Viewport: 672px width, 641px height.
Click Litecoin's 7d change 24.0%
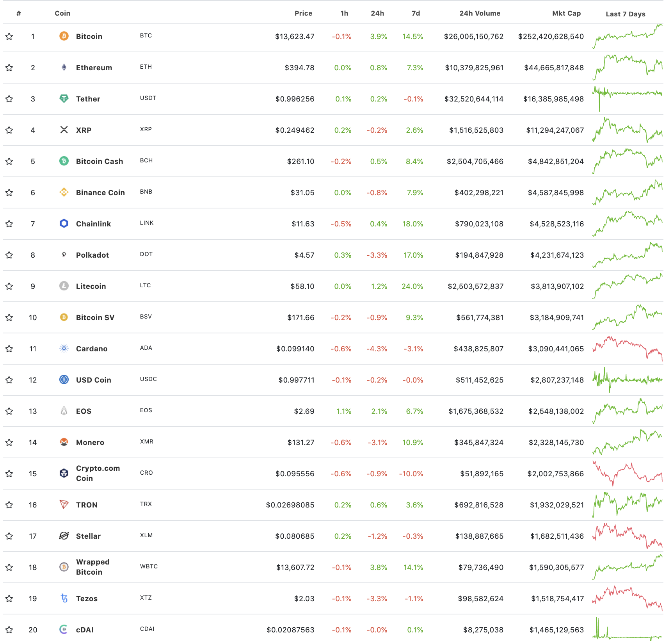point(412,286)
